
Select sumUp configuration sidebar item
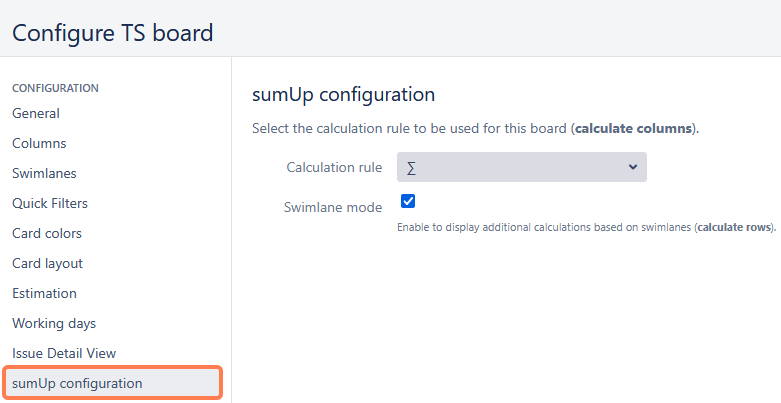77,383
